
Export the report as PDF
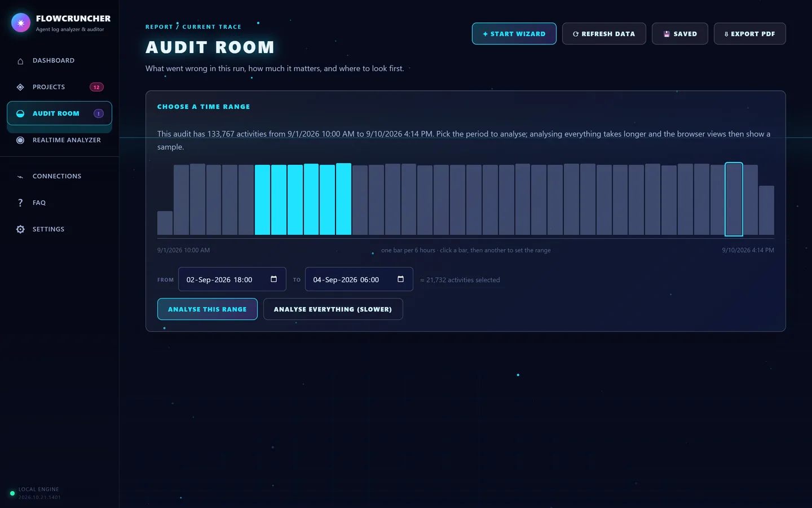click(x=750, y=34)
